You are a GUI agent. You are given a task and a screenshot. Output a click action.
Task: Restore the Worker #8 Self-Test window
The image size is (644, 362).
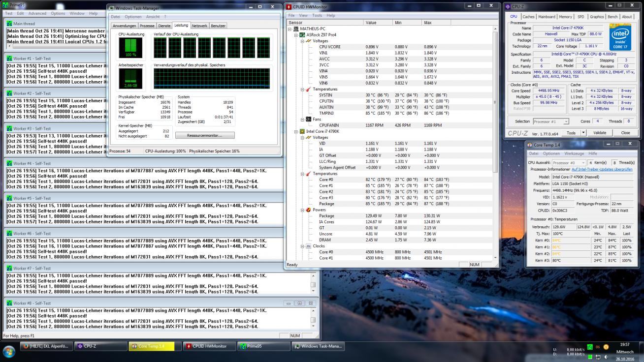click(x=299, y=303)
